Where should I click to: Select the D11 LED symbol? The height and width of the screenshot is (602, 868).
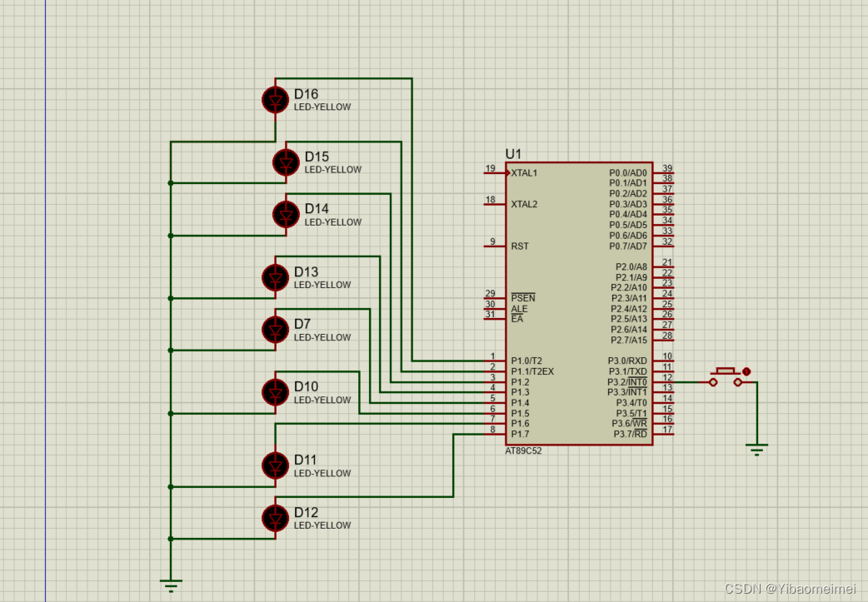point(275,466)
